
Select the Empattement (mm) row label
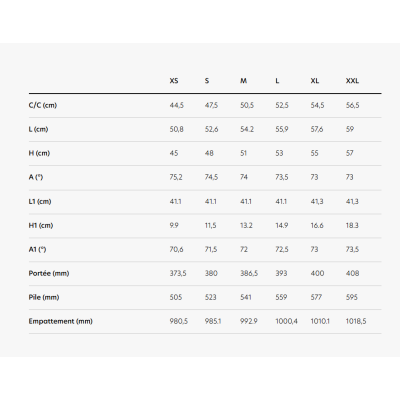tap(60, 321)
